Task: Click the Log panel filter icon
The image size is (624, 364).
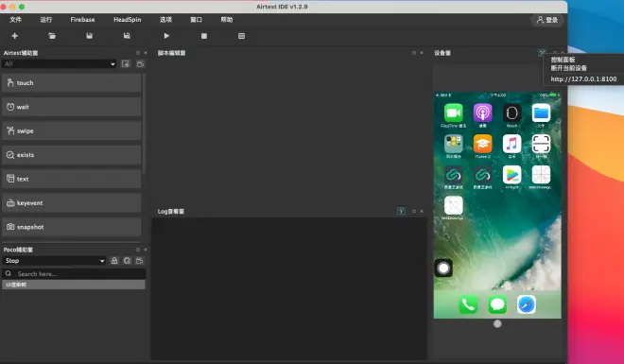Action: click(x=401, y=211)
